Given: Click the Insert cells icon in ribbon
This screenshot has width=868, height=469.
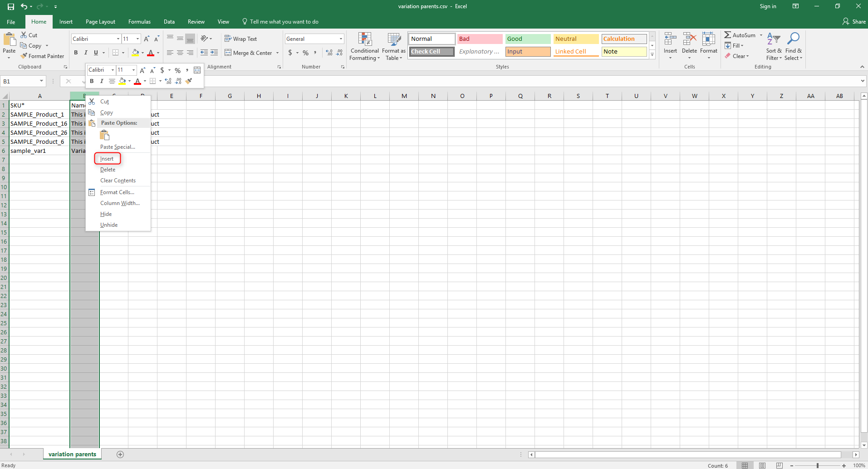Looking at the screenshot, I should [670, 39].
